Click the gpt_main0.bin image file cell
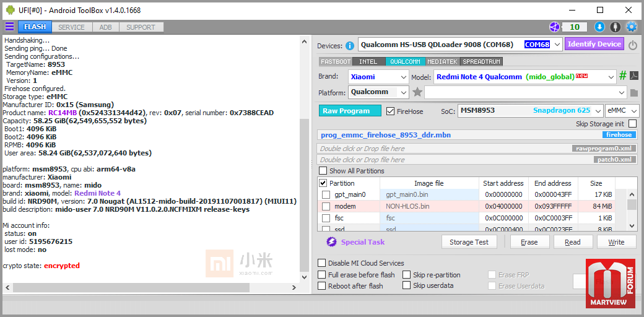 (430, 194)
